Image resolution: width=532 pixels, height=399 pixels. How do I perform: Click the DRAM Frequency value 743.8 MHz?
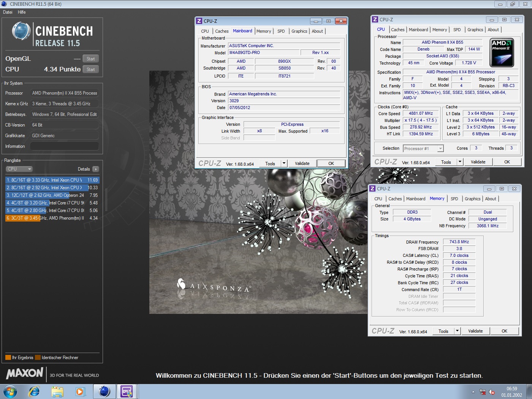point(459,242)
